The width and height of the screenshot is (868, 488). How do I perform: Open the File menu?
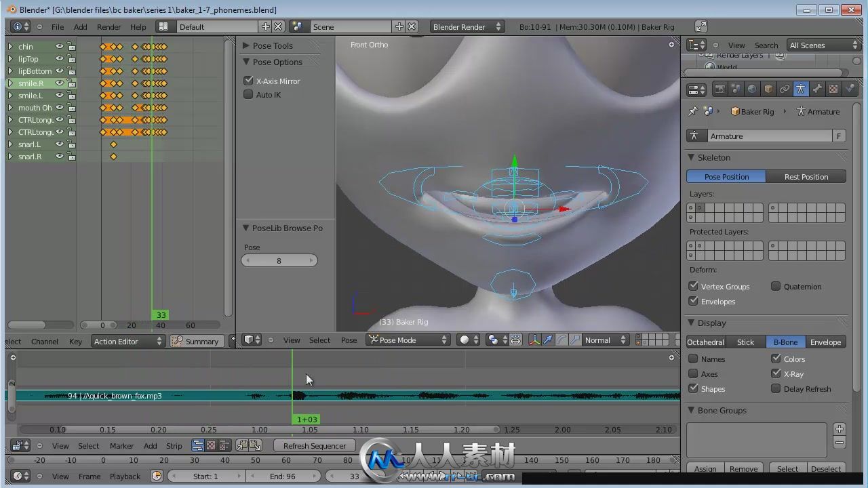click(x=58, y=27)
